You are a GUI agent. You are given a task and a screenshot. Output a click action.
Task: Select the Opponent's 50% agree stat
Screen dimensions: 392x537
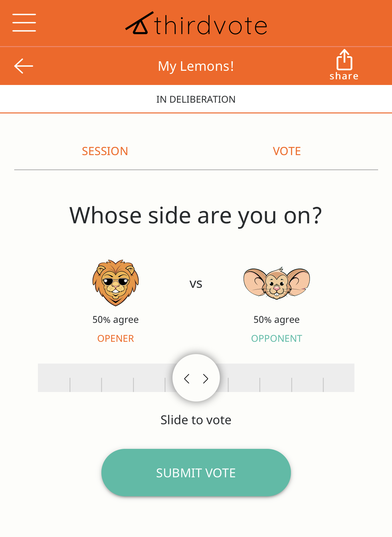pyautogui.click(x=276, y=319)
